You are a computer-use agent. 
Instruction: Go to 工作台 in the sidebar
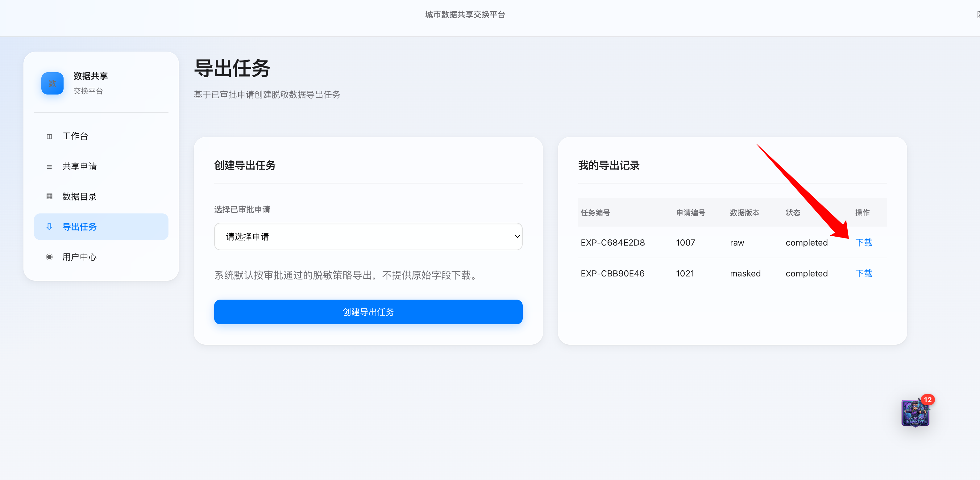[x=101, y=136]
